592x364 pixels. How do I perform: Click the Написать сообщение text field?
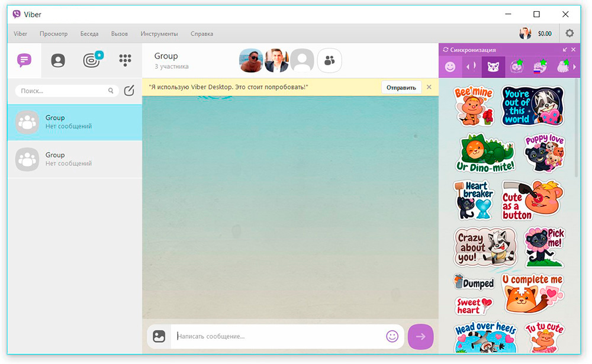pyautogui.click(x=278, y=336)
